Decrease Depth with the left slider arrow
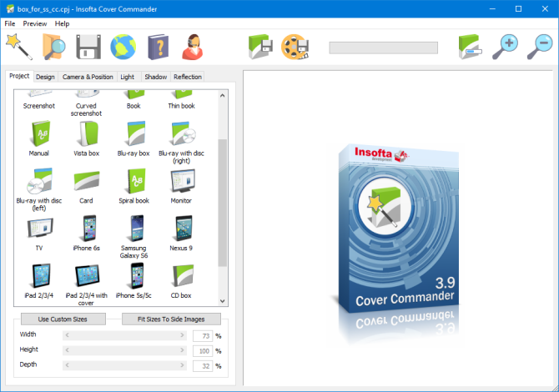The width and height of the screenshot is (559, 392). pyautogui.click(x=67, y=365)
